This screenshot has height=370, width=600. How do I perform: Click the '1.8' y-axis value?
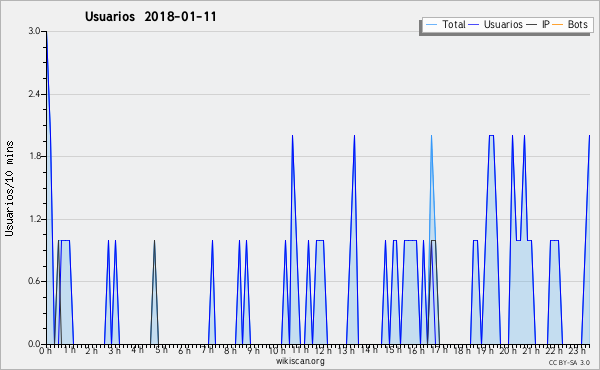tap(34, 156)
